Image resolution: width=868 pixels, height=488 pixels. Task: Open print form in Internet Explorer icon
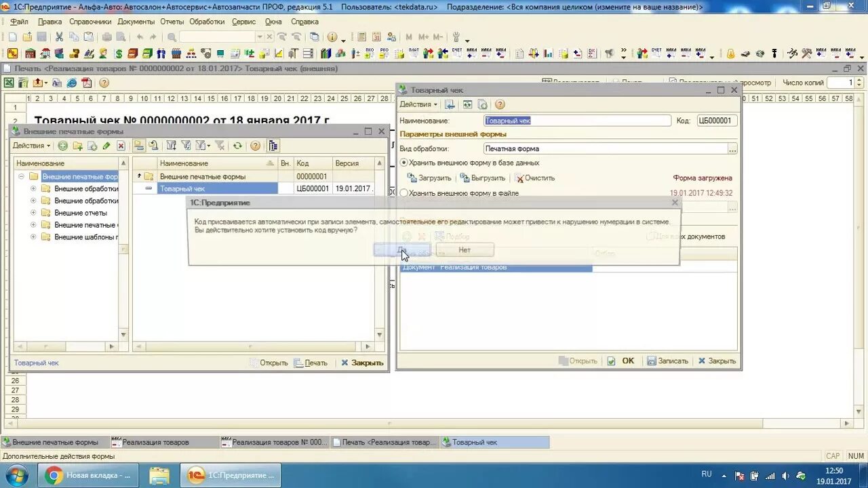pyautogui.click(x=72, y=83)
